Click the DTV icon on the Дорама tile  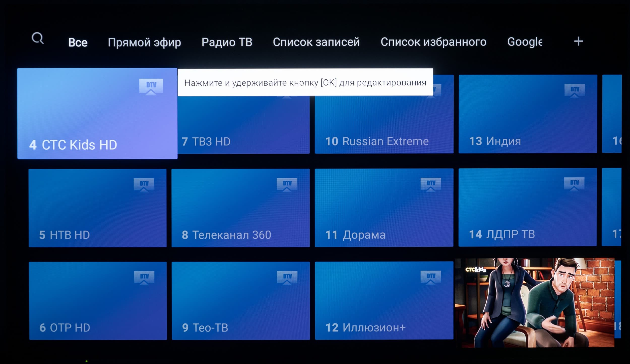pyautogui.click(x=431, y=184)
